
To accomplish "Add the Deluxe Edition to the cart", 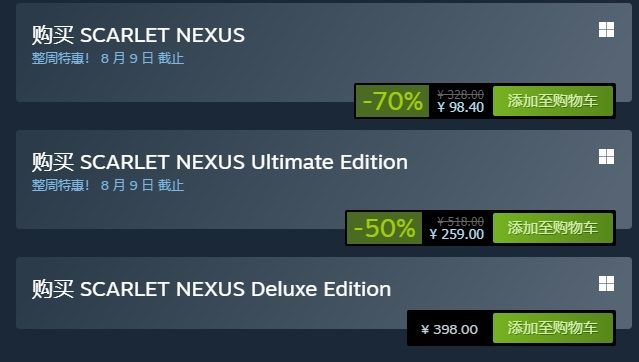I will (553, 328).
